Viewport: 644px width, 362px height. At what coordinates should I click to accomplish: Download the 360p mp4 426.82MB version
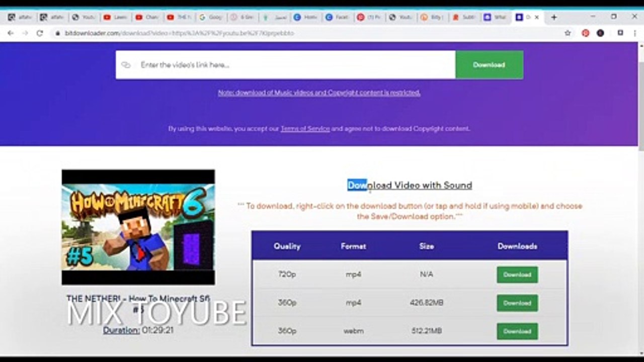click(x=517, y=303)
